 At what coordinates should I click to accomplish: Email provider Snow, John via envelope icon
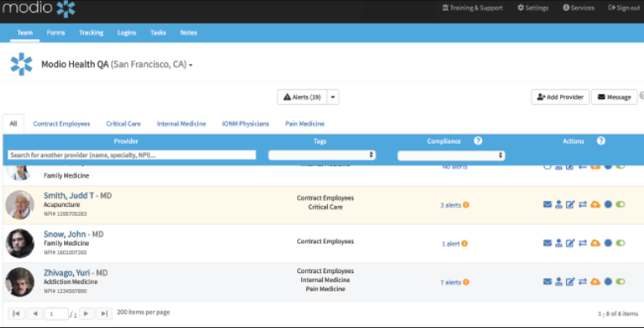coord(547,243)
